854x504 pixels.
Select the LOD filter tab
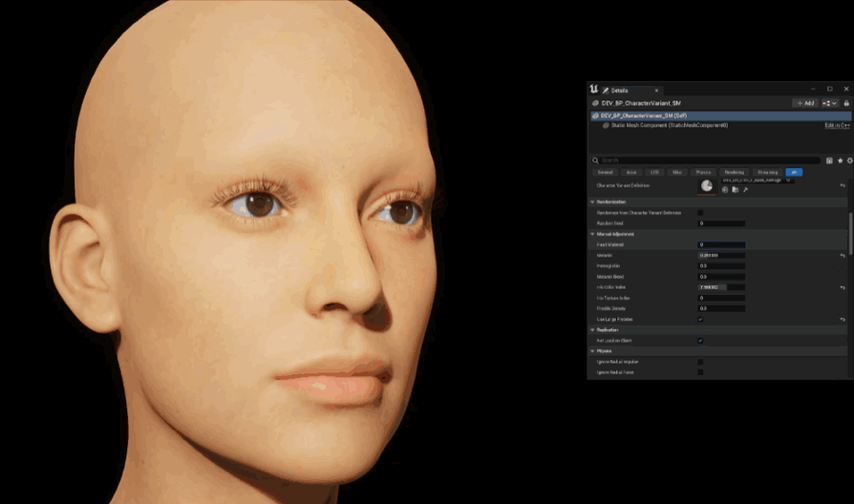click(655, 172)
